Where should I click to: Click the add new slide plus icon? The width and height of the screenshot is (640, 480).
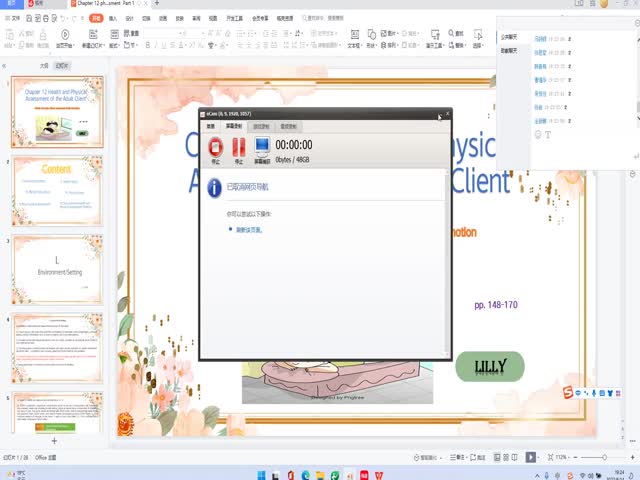[x=54, y=440]
